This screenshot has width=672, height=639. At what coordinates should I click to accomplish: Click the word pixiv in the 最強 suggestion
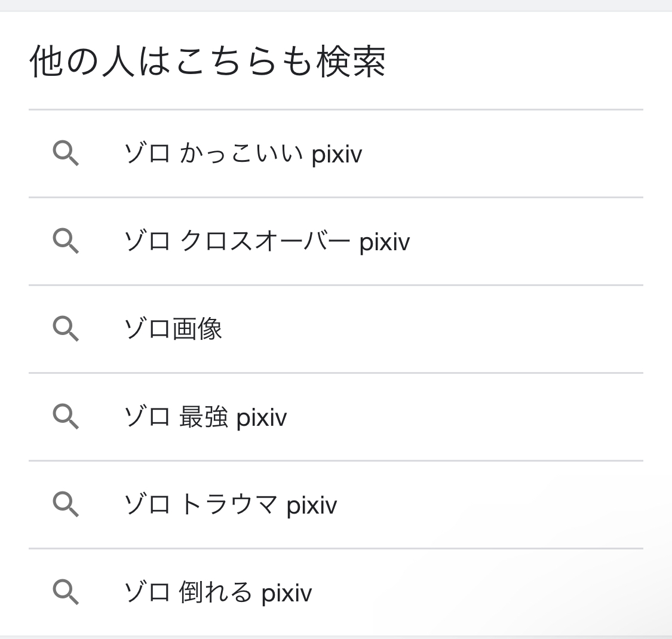pos(262,418)
